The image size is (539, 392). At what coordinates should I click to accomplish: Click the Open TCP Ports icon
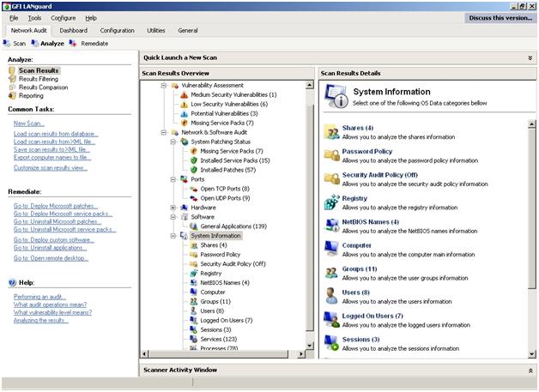coord(194,189)
